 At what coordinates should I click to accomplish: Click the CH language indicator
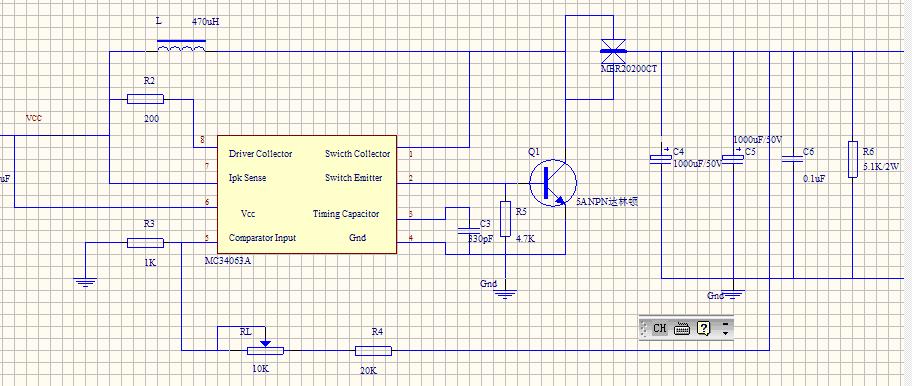(660, 328)
